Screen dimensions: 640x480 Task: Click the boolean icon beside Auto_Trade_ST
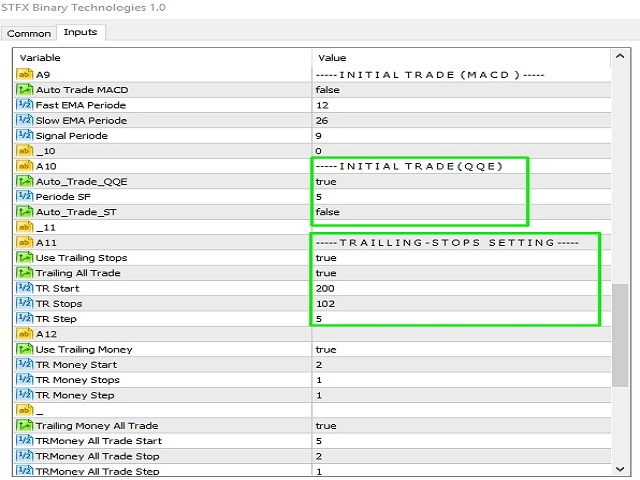point(24,211)
